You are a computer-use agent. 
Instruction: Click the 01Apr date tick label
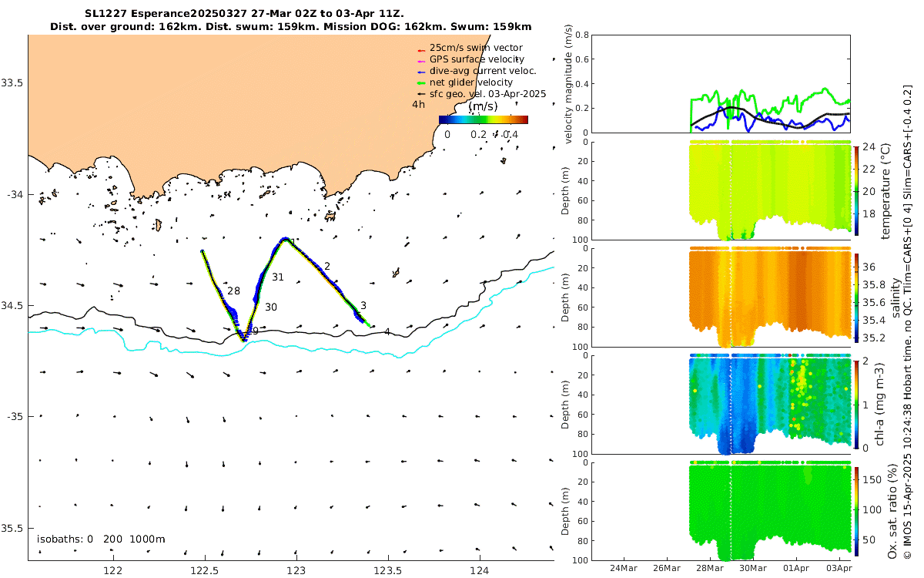coord(796,569)
